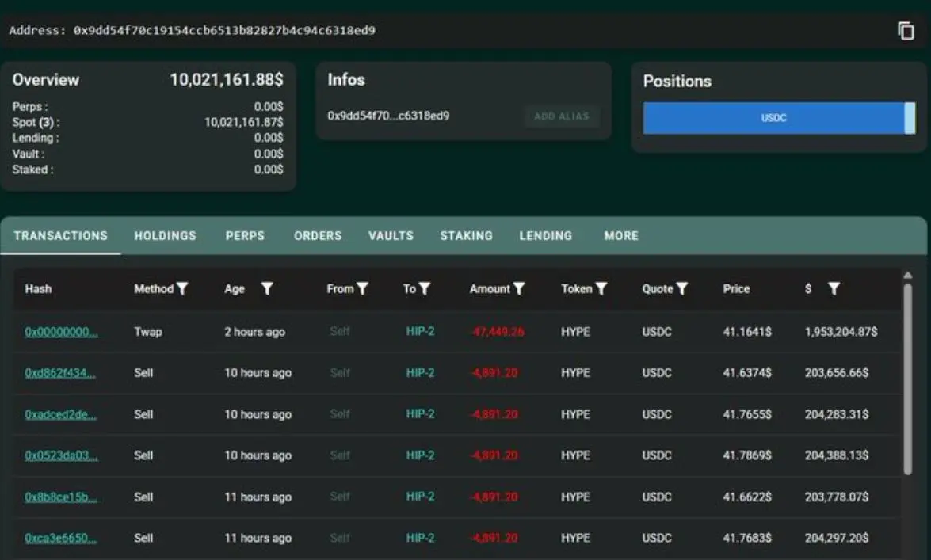Open transaction hash 0x00000000...
Screen dimensions: 931x560
tap(61, 332)
